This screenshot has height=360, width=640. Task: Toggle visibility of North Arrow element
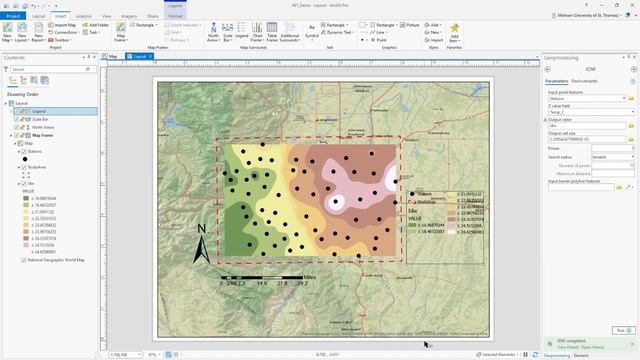coord(16,127)
